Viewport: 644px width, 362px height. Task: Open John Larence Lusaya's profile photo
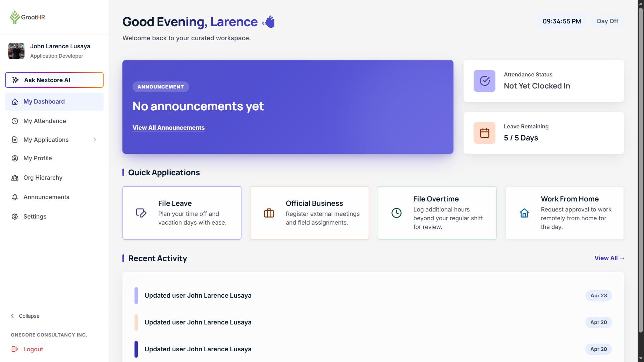[x=16, y=51]
